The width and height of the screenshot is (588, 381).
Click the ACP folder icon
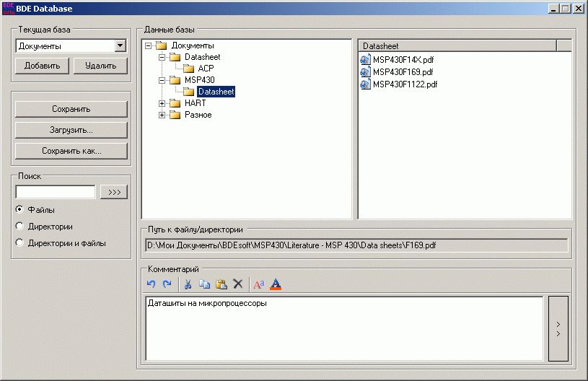point(188,69)
